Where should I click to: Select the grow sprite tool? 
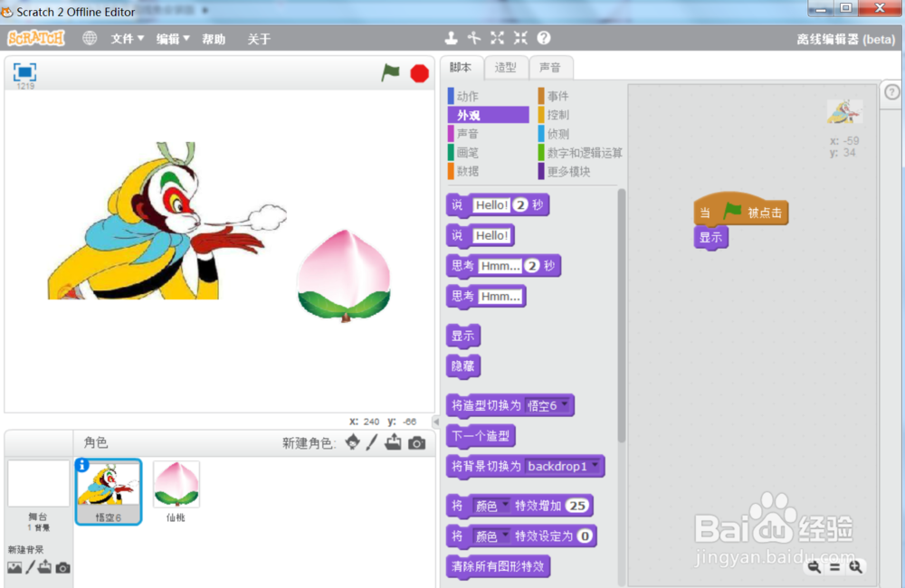point(498,38)
